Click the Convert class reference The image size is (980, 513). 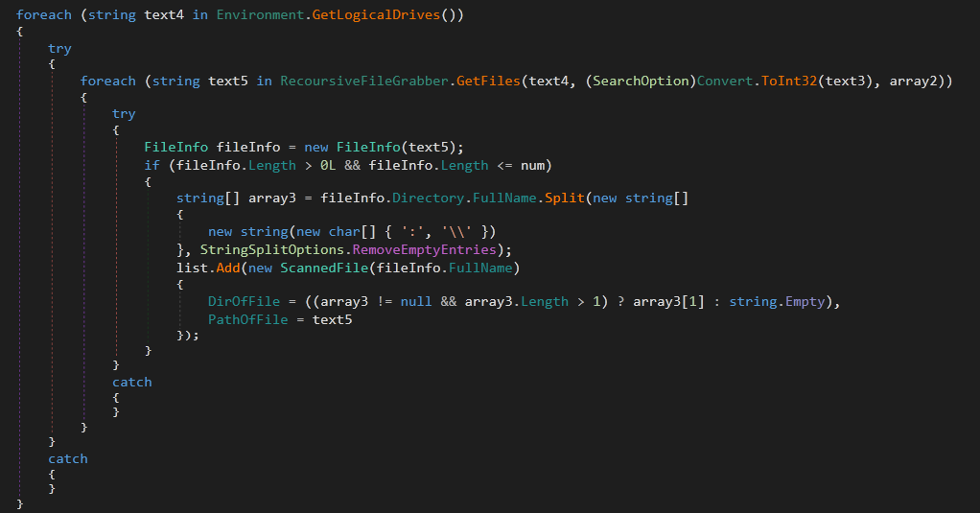(725, 82)
